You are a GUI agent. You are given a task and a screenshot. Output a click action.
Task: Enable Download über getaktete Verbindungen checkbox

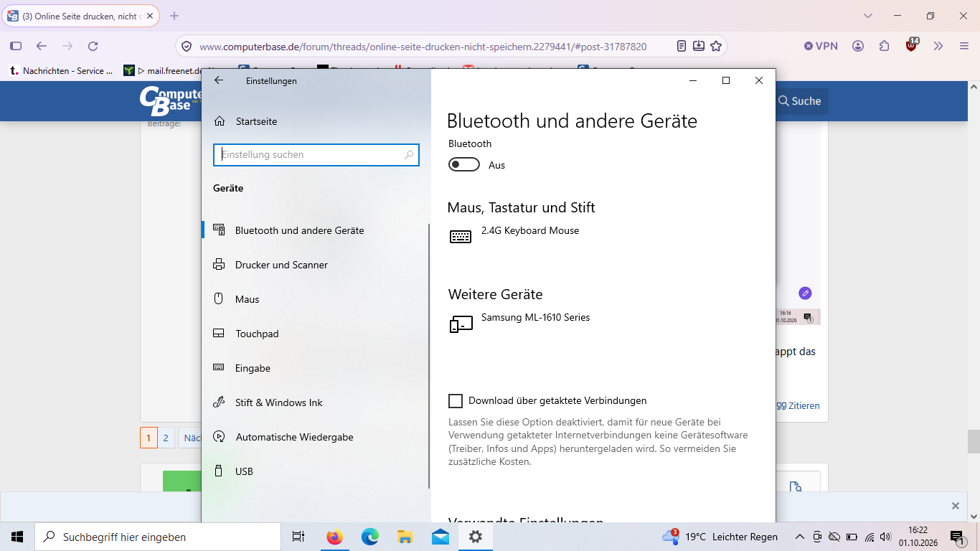[x=456, y=400]
